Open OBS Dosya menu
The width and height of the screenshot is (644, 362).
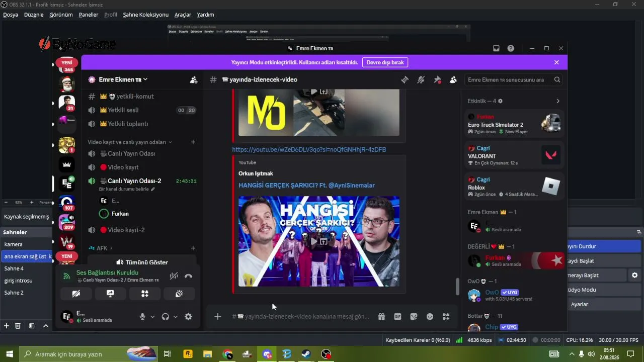click(11, 15)
